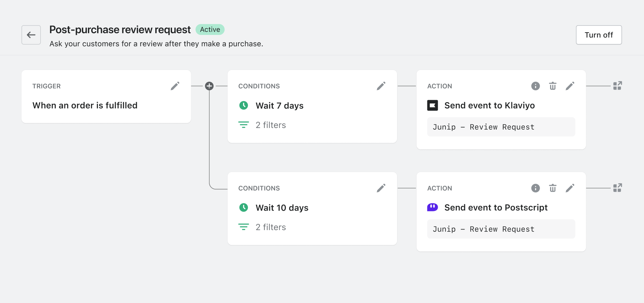Show info for the Klaviyo action
The image size is (644, 303).
click(x=536, y=86)
